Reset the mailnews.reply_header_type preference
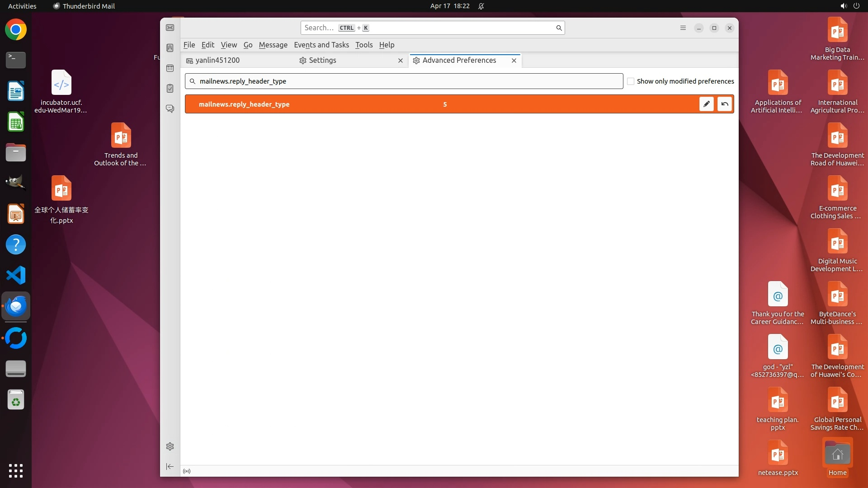The width and height of the screenshot is (868, 488). pyautogui.click(x=725, y=104)
